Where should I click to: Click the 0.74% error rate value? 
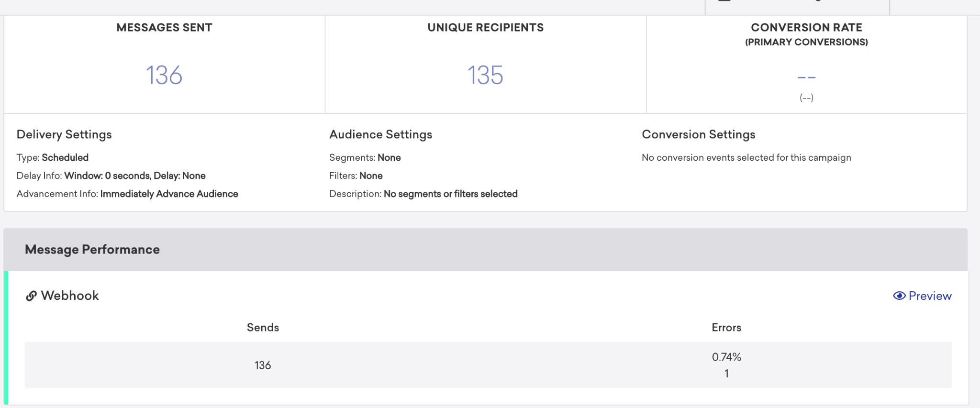726,357
